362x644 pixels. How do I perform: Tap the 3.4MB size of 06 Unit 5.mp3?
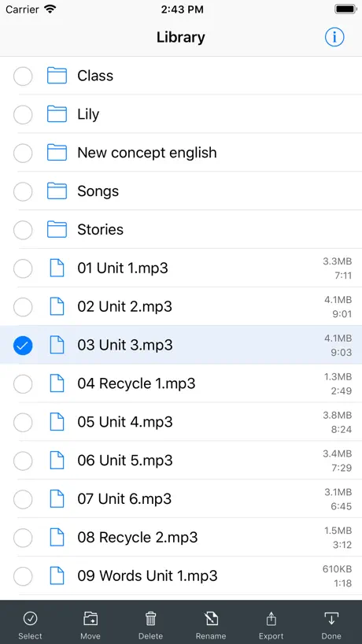coord(338,453)
